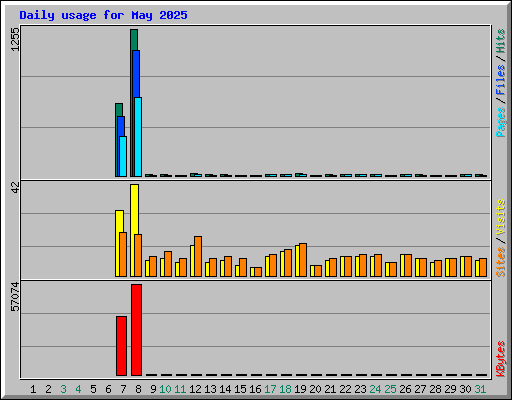Select the blue Files legend label
This screenshot has height=400, width=512.
coord(501,80)
